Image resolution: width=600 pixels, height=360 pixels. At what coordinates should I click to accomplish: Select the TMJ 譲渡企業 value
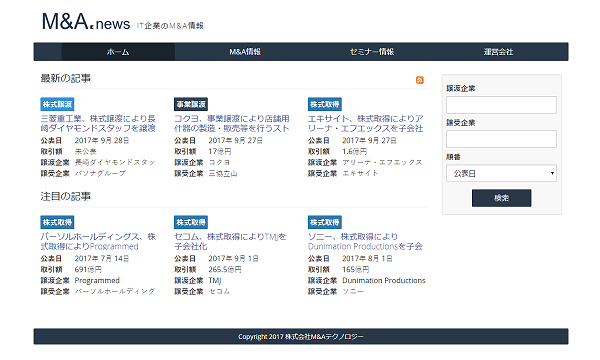(215, 280)
